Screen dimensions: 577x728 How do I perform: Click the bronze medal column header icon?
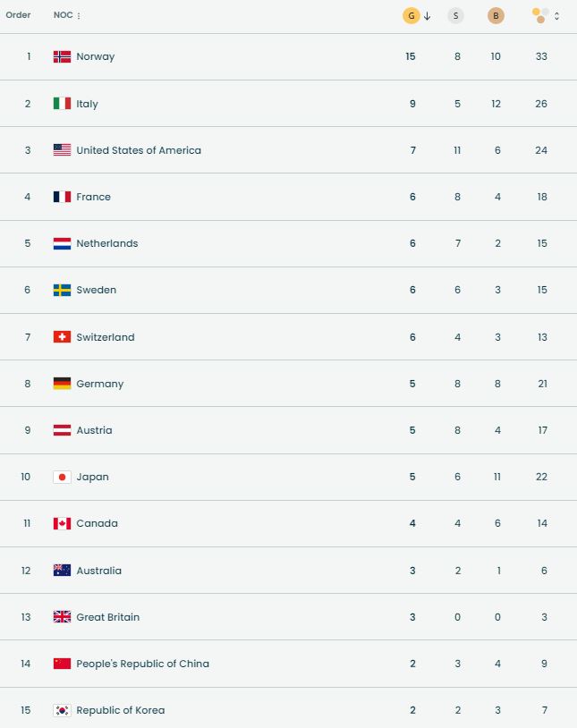(x=496, y=15)
